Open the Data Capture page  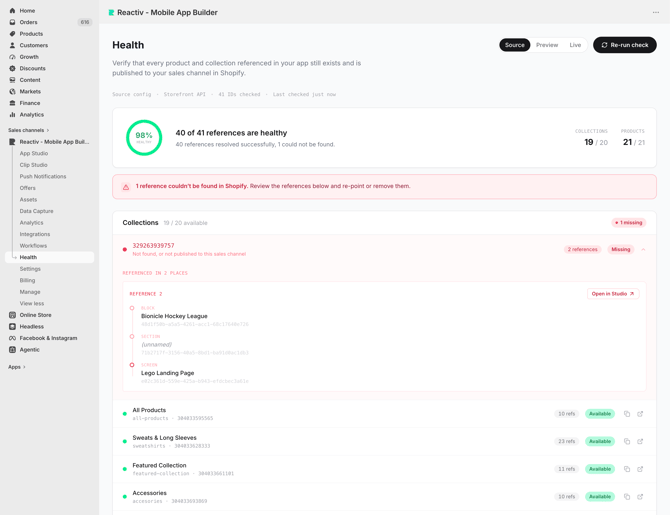point(36,211)
